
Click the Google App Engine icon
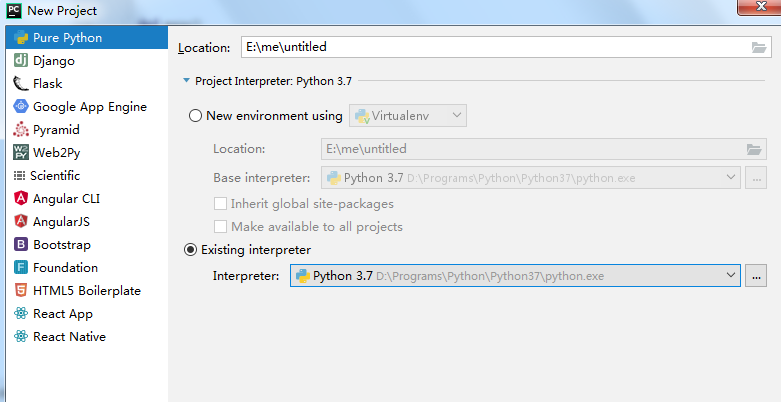(x=21, y=107)
